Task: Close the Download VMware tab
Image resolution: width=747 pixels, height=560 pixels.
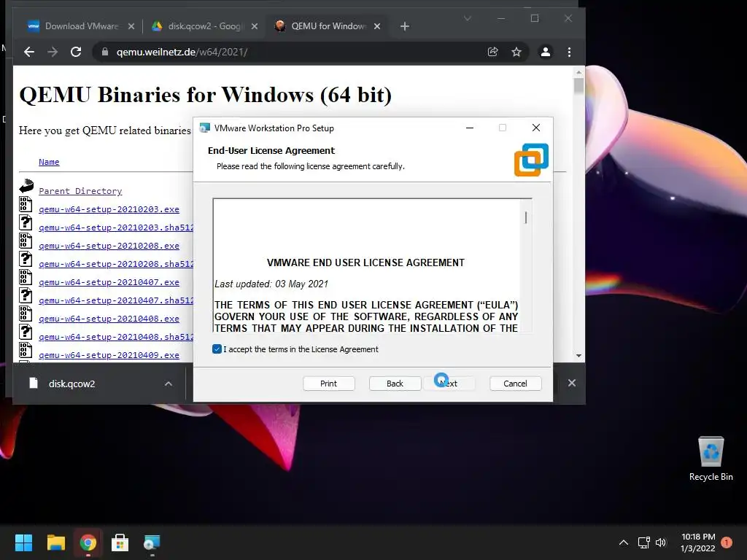Action: pyautogui.click(x=131, y=26)
